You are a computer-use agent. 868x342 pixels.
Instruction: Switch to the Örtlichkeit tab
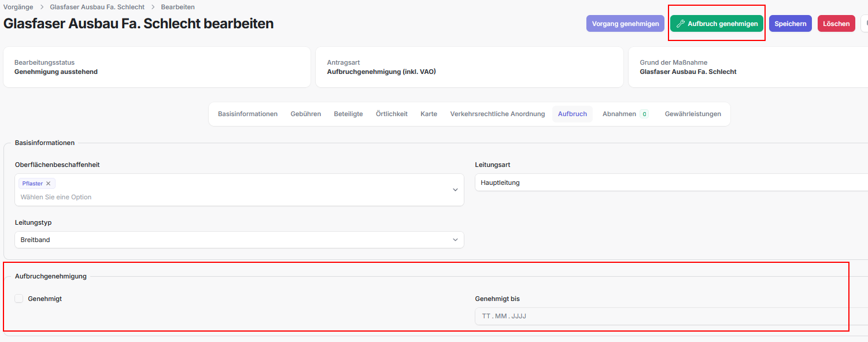tap(391, 114)
